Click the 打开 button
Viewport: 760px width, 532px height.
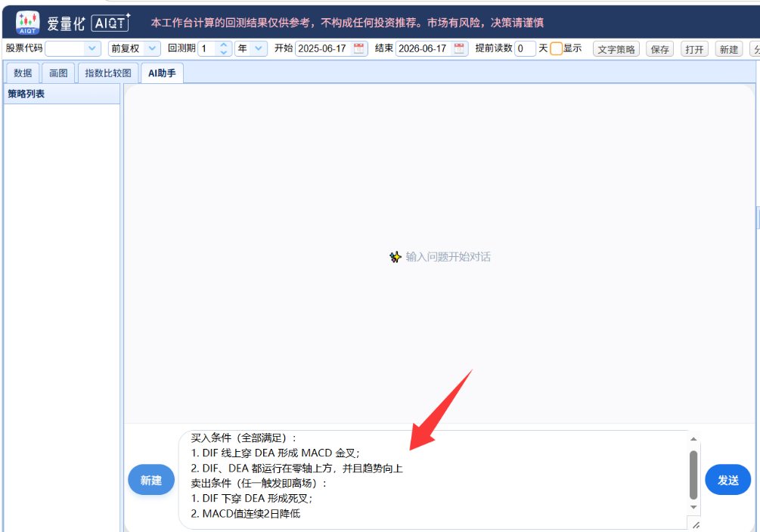(x=694, y=49)
